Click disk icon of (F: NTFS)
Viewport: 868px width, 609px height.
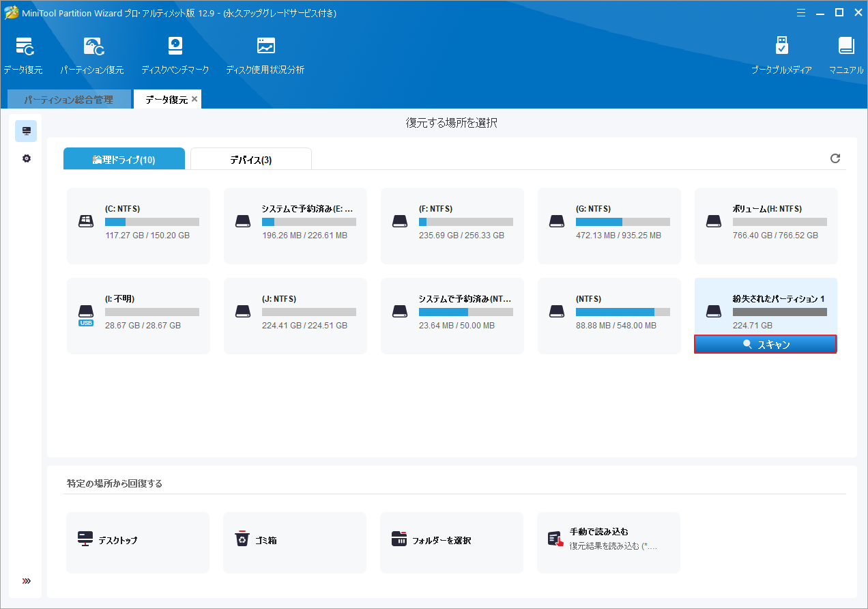(400, 221)
